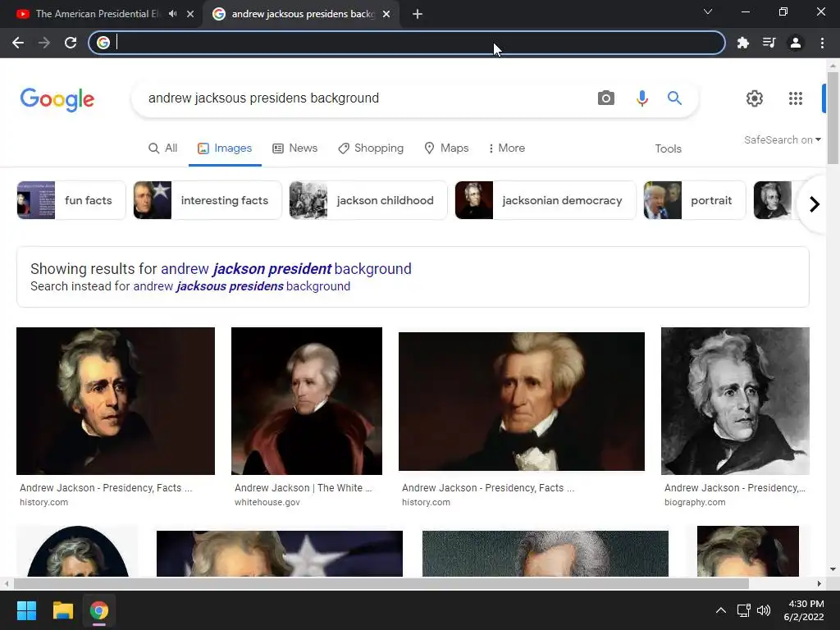
Task: Reload the current page
Action: pyautogui.click(x=71, y=43)
